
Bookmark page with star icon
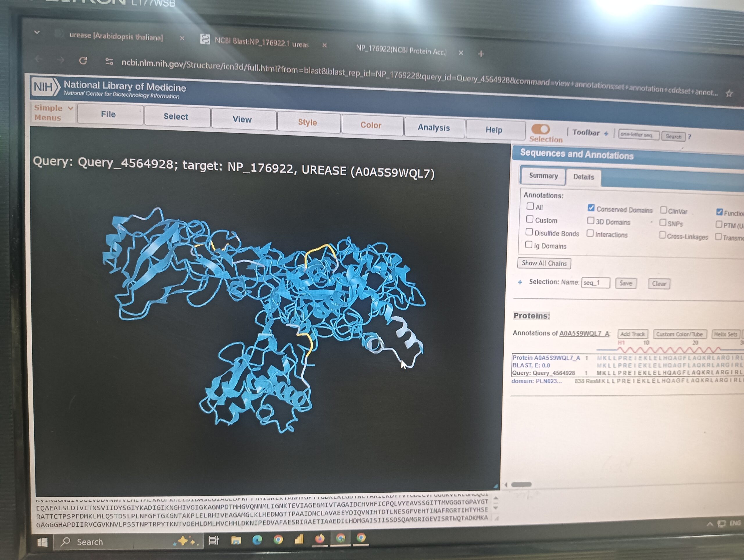[x=729, y=94]
